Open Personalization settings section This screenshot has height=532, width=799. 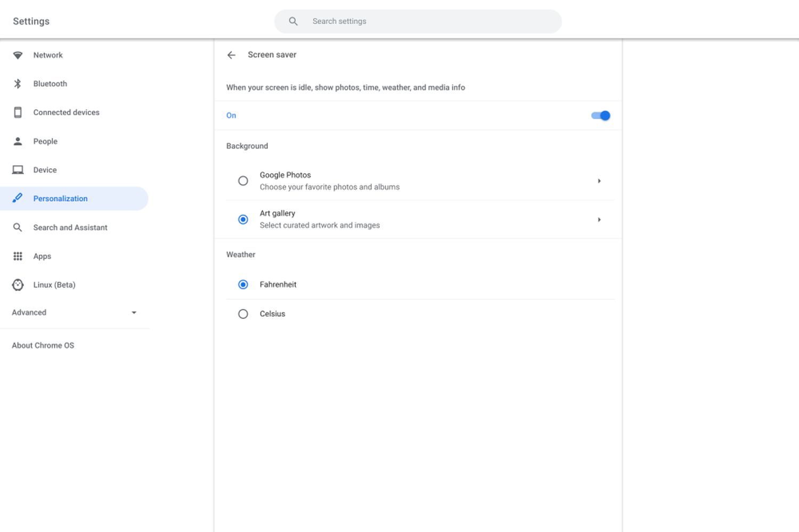pos(60,199)
